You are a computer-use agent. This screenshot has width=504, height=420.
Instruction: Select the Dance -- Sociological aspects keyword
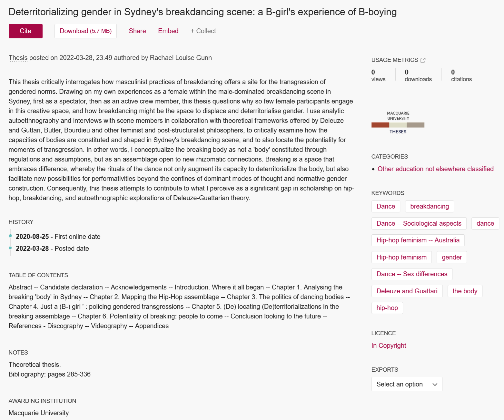[x=419, y=223]
